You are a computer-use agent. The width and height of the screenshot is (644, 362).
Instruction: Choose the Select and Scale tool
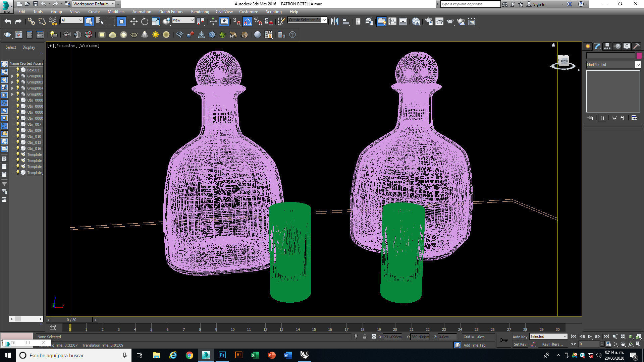(x=156, y=21)
